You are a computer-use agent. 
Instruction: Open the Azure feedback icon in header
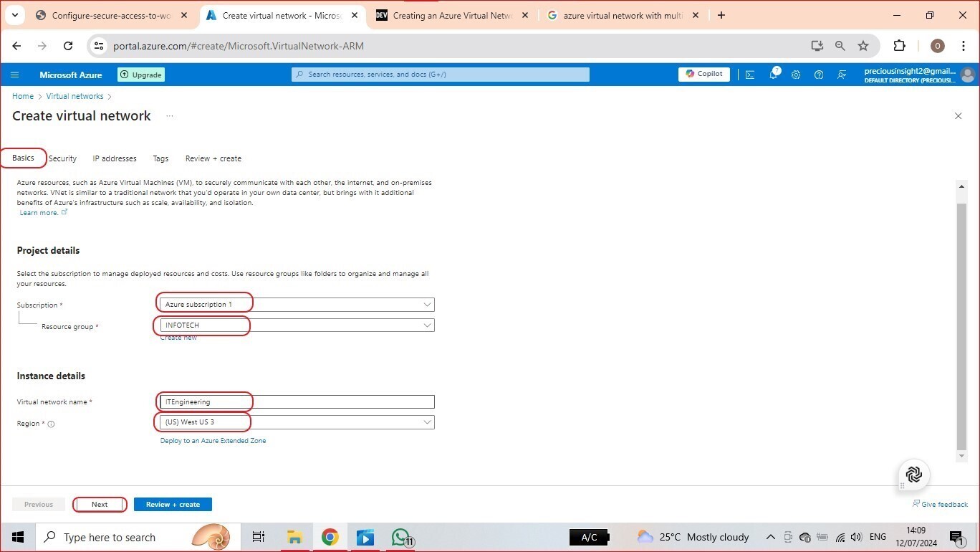842,75
